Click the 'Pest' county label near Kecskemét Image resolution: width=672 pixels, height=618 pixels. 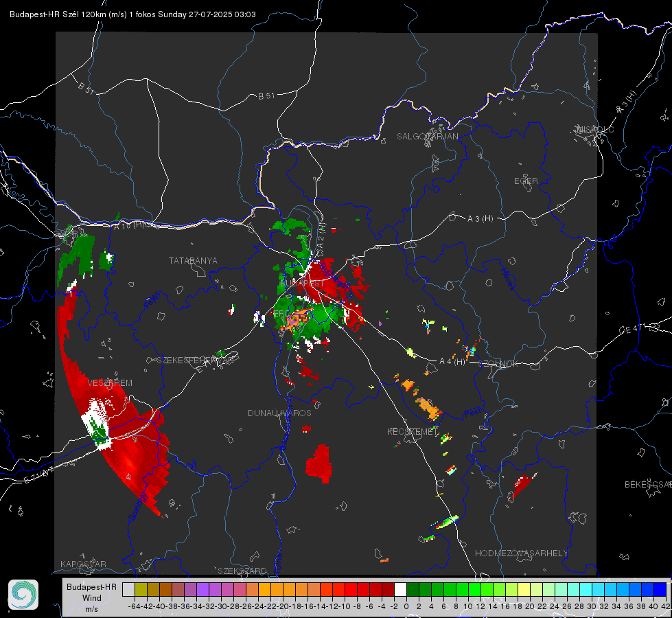point(473,413)
